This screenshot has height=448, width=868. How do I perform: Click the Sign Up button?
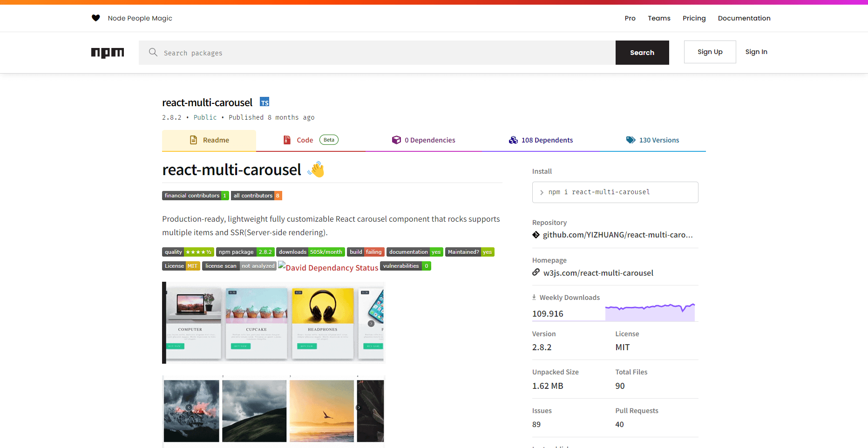point(710,52)
